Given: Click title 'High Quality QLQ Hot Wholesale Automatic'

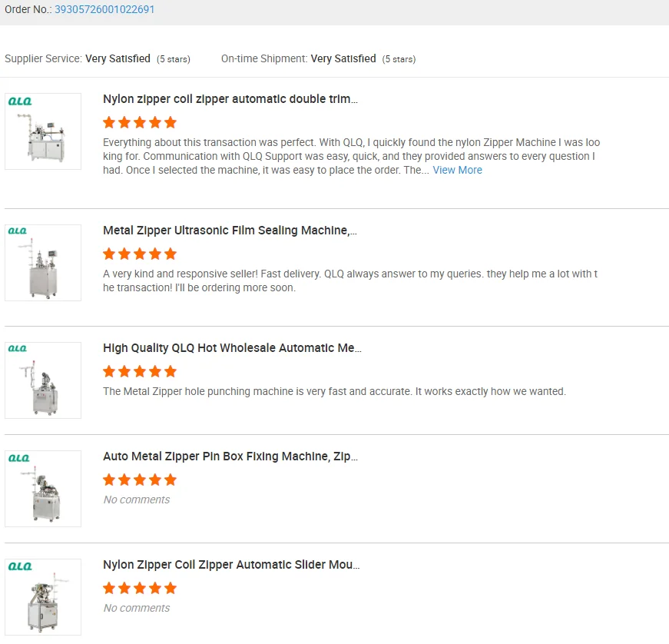Looking at the screenshot, I should 232,348.
